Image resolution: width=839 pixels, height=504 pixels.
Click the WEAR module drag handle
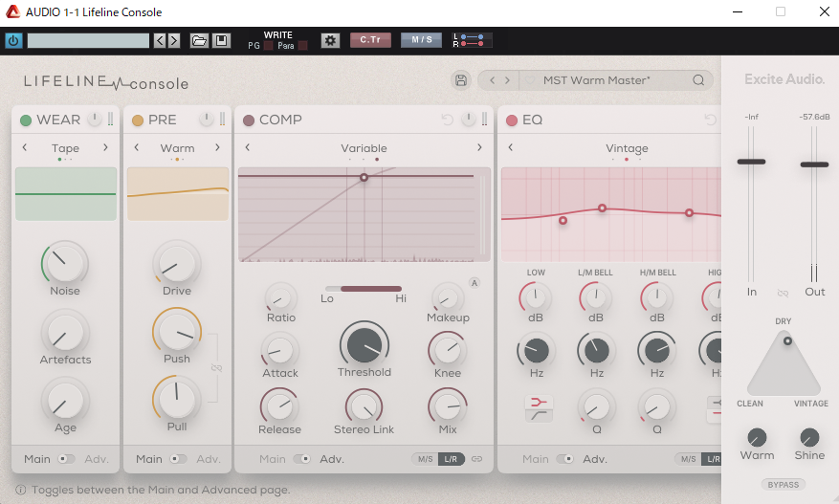[110, 120]
